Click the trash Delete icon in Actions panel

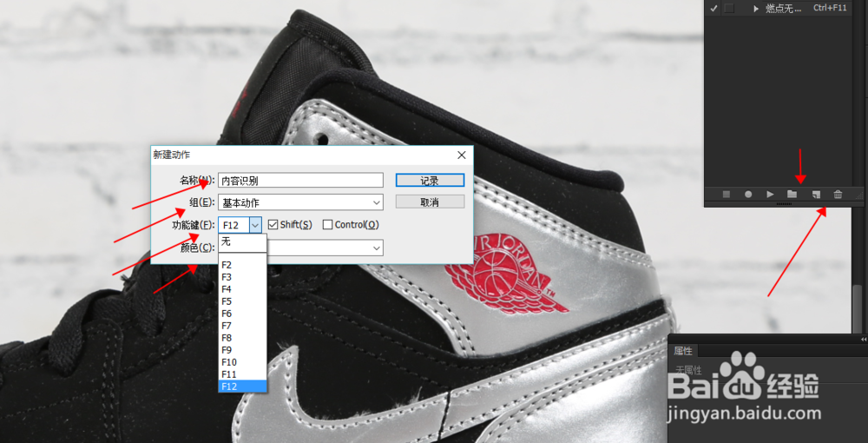pyautogui.click(x=838, y=195)
